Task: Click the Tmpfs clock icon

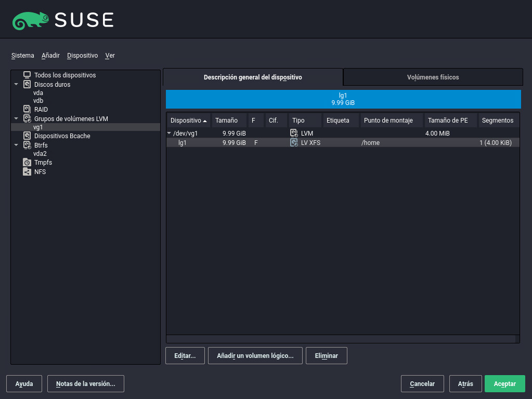Action: [27, 163]
